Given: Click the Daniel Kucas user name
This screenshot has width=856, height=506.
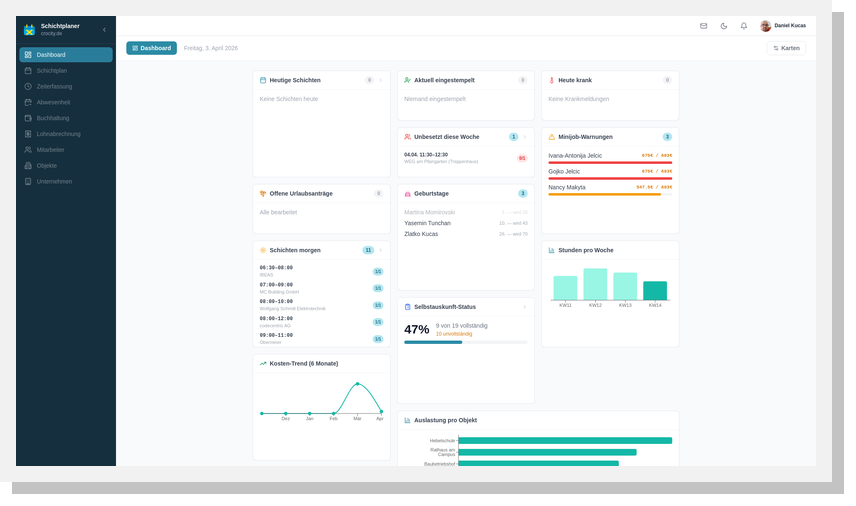Looking at the screenshot, I should [789, 26].
